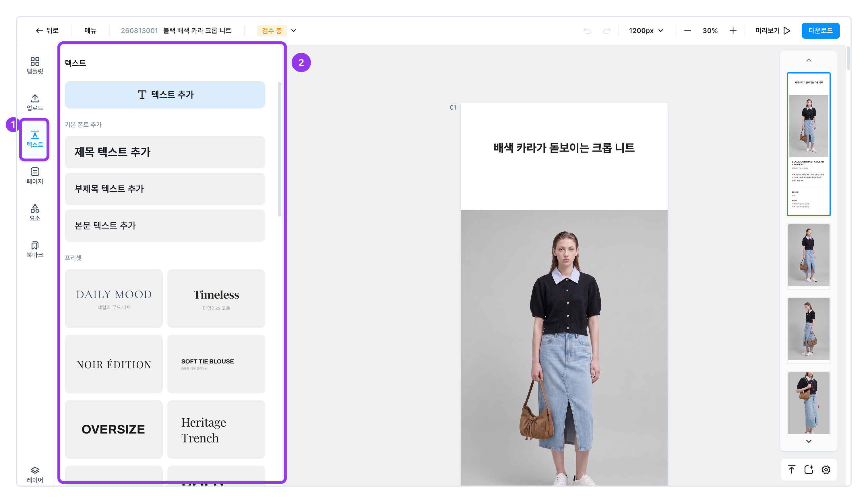The image size is (868, 503).
Task: Expand thumbnails with the down chevron
Action: 809,441
